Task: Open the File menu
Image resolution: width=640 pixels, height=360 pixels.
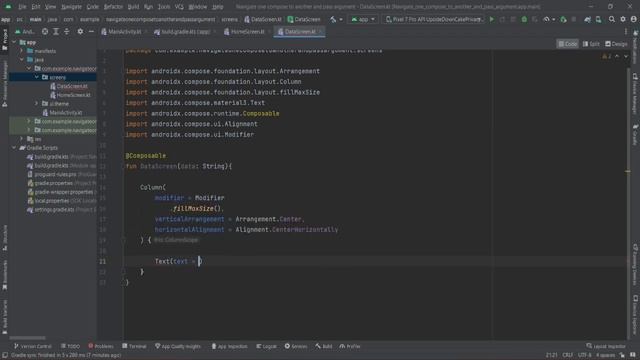Action: pyautogui.click(x=22, y=7)
